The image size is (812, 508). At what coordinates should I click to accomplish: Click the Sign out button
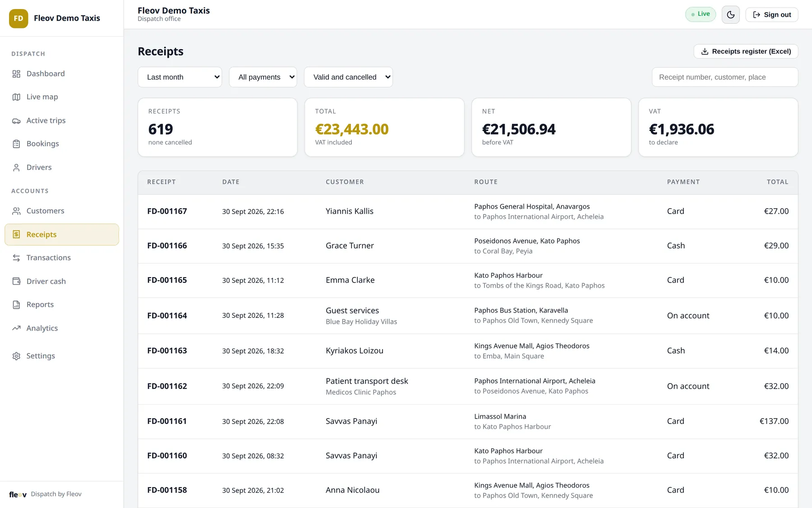pyautogui.click(x=771, y=14)
